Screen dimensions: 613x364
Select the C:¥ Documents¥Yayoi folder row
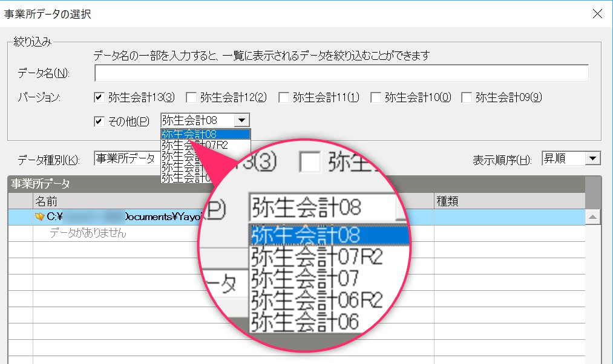click(x=297, y=216)
